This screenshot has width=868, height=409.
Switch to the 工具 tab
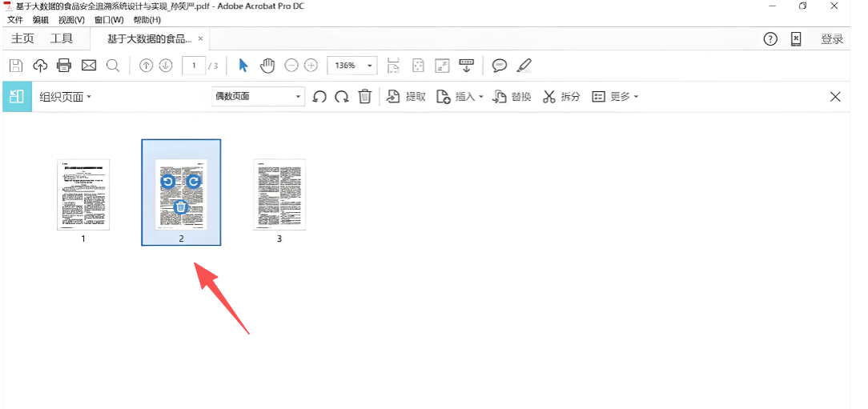pyautogui.click(x=61, y=38)
